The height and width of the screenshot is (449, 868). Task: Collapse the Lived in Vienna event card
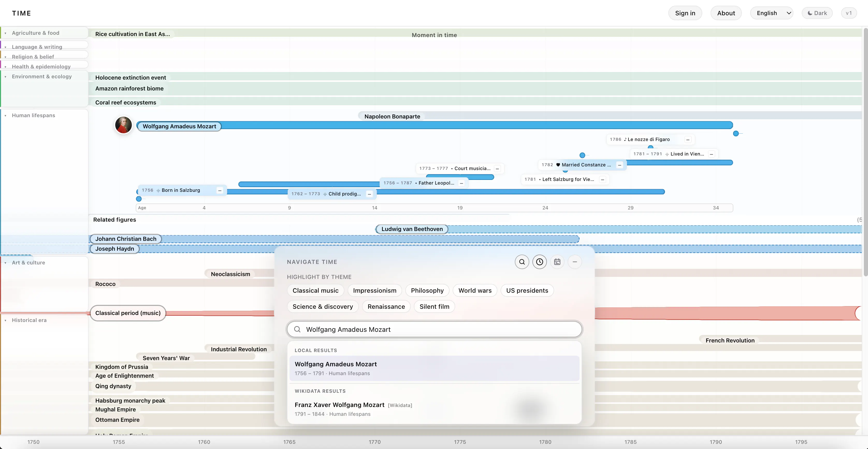pos(711,154)
